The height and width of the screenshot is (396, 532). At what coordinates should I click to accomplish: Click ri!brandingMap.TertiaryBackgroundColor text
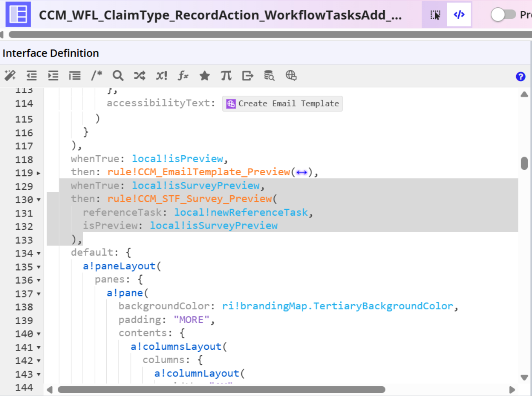coord(337,306)
